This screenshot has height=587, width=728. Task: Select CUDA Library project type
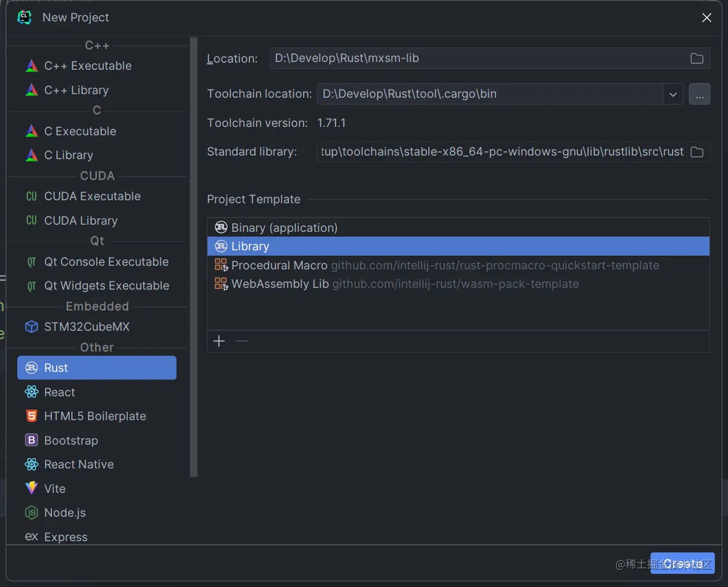click(97, 220)
